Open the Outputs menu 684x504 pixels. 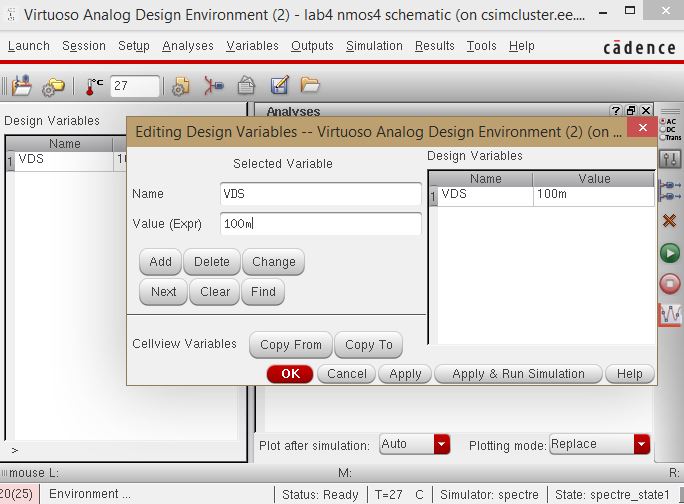click(x=312, y=46)
